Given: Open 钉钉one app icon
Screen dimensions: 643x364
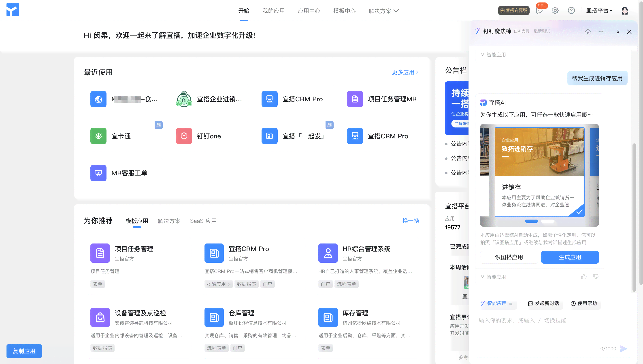Looking at the screenshot, I should point(184,136).
